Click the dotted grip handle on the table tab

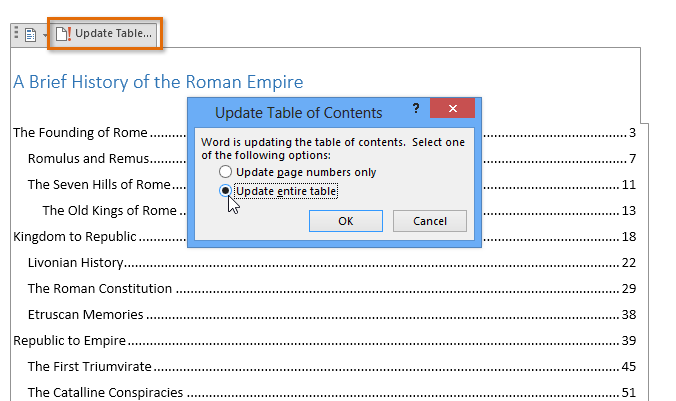point(16,34)
